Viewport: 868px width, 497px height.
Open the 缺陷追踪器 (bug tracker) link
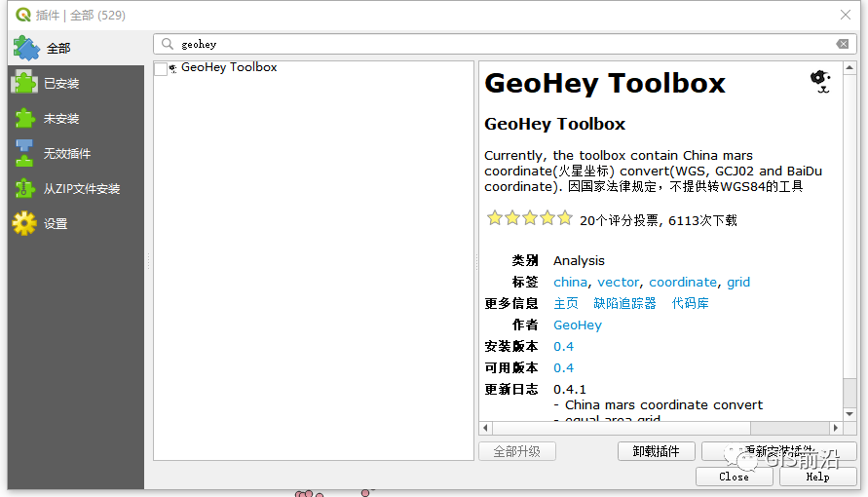tap(624, 303)
